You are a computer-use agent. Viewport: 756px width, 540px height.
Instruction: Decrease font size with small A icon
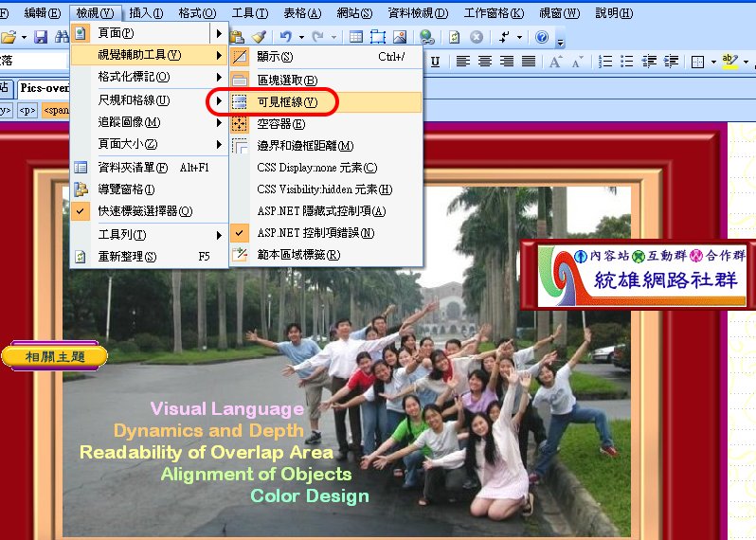[577, 62]
